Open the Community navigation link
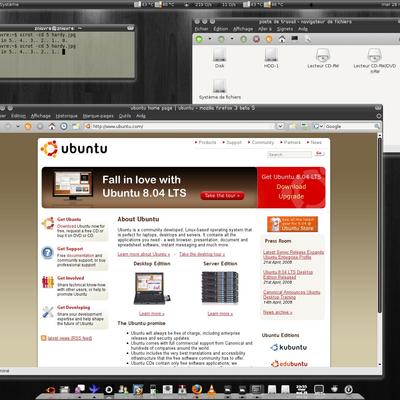The image size is (400, 400). click(x=262, y=142)
